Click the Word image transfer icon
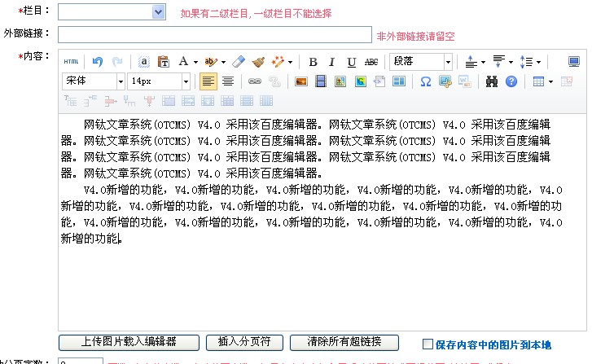Viewport: 592px width, 364px height. click(x=464, y=81)
